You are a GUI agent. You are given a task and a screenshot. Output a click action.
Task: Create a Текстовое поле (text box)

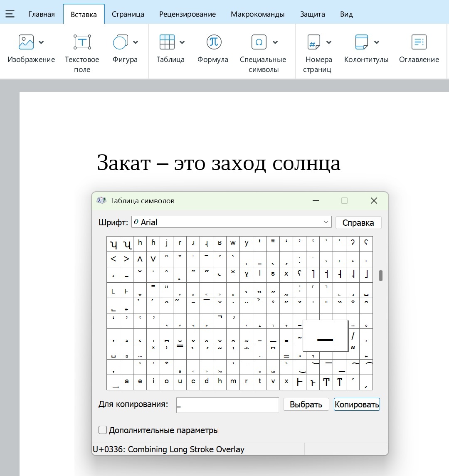(x=82, y=42)
